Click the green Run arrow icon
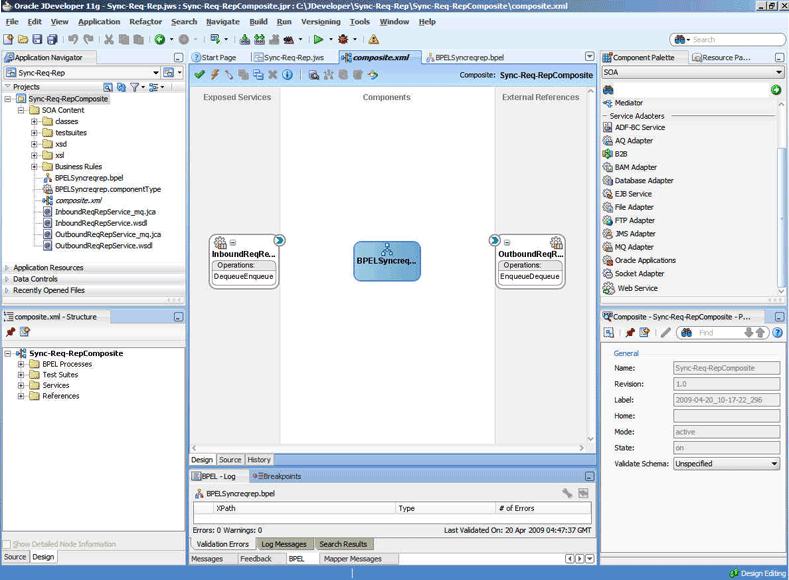This screenshot has width=789, height=580. (318, 39)
